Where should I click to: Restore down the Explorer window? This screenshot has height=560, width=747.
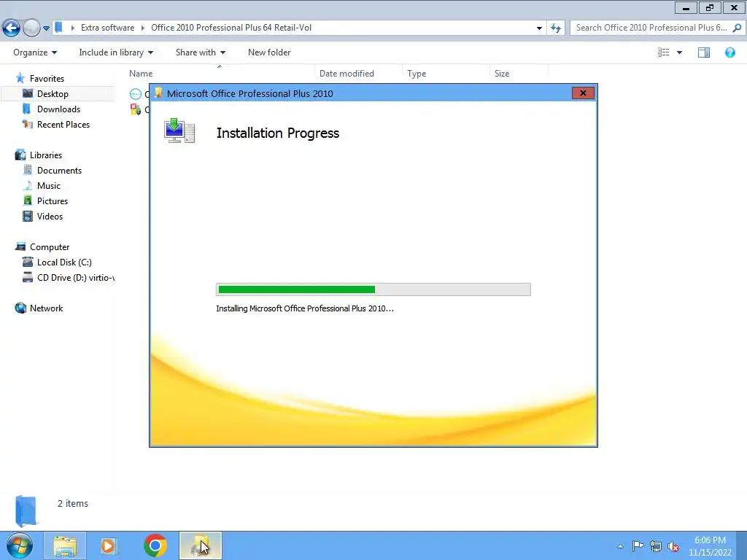click(710, 8)
